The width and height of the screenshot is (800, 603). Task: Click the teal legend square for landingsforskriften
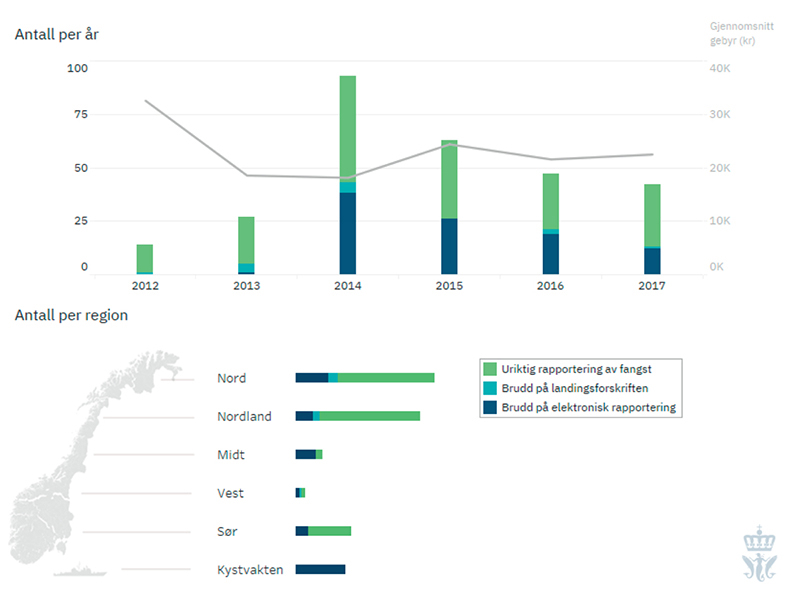pos(489,389)
